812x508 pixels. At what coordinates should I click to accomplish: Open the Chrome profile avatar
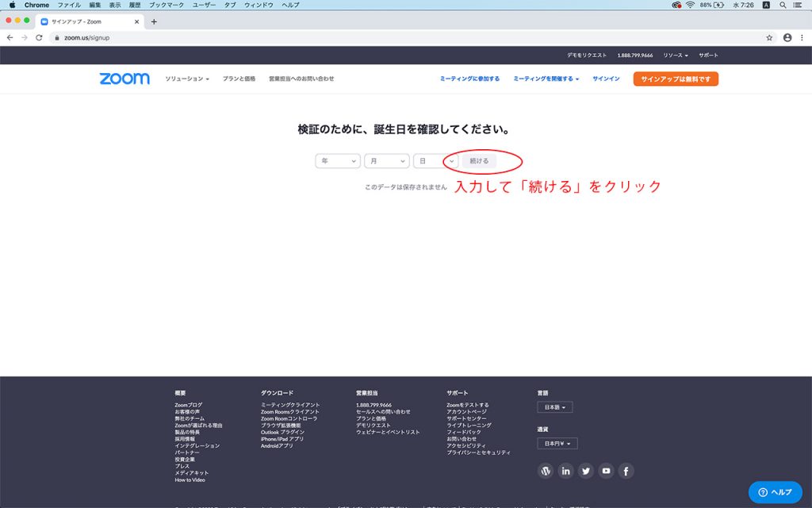click(787, 38)
